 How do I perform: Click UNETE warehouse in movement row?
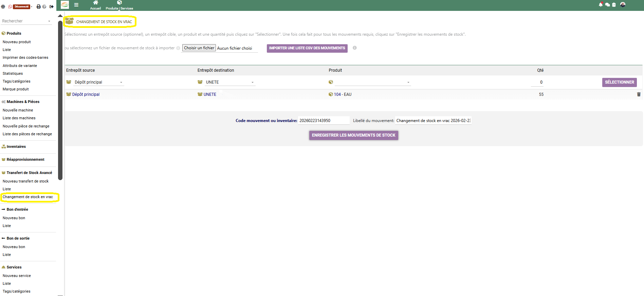[210, 94]
